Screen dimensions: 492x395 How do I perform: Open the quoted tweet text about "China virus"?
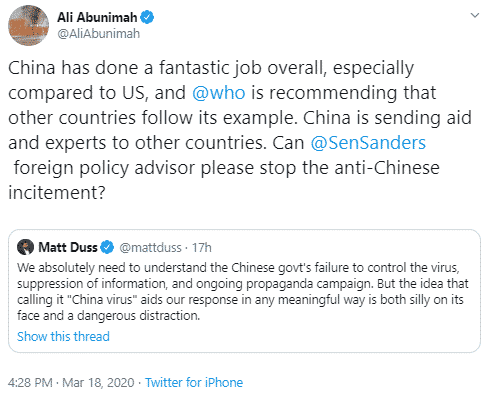tap(243, 292)
